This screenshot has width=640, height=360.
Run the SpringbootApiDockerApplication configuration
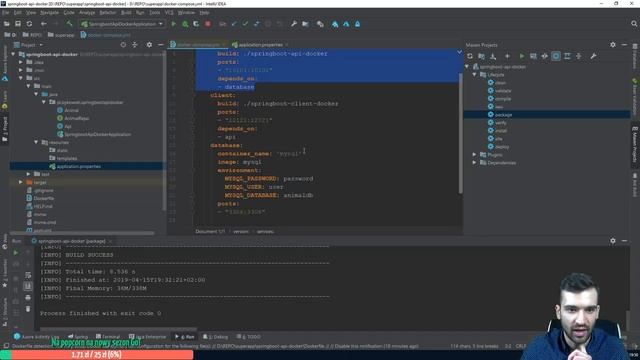[173, 24]
